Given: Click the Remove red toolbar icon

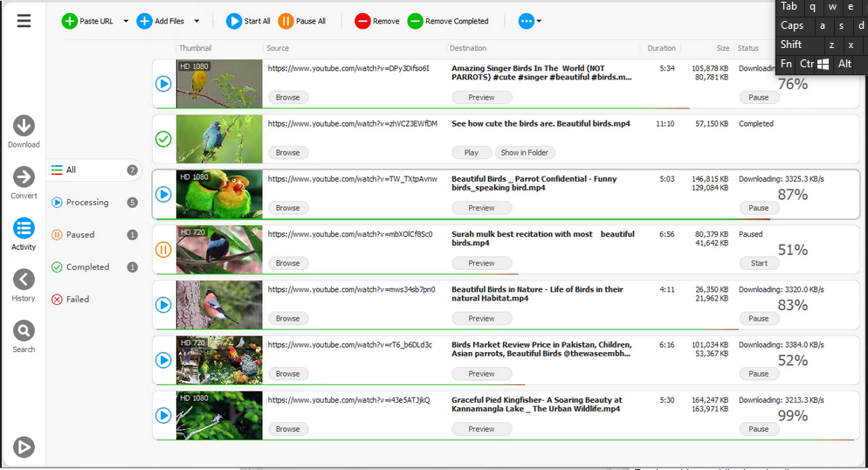Looking at the screenshot, I should [362, 21].
